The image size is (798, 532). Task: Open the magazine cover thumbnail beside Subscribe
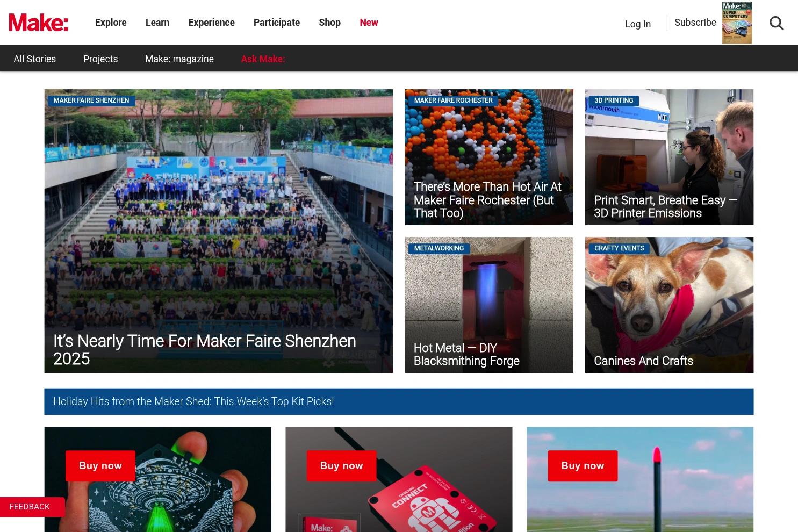click(x=737, y=23)
